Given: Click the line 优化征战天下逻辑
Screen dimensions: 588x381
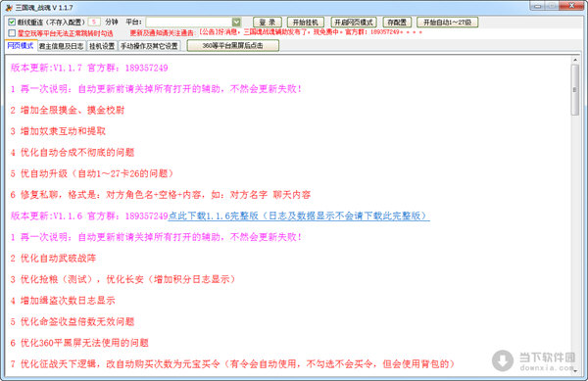Looking at the screenshot, I should pyautogui.click(x=232, y=363).
